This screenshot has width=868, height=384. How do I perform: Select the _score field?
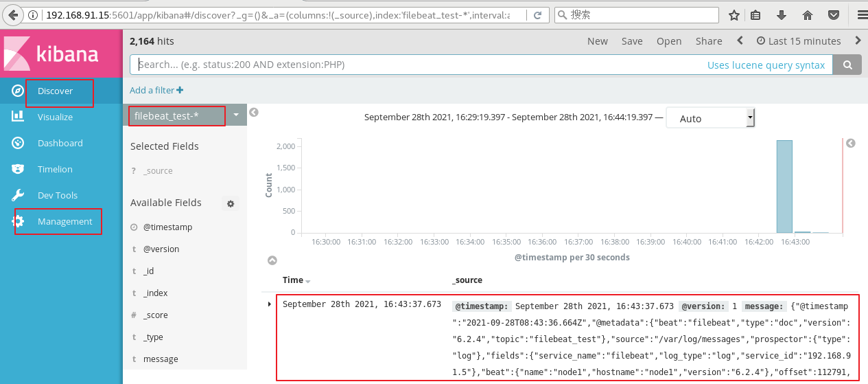coord(155,315)
